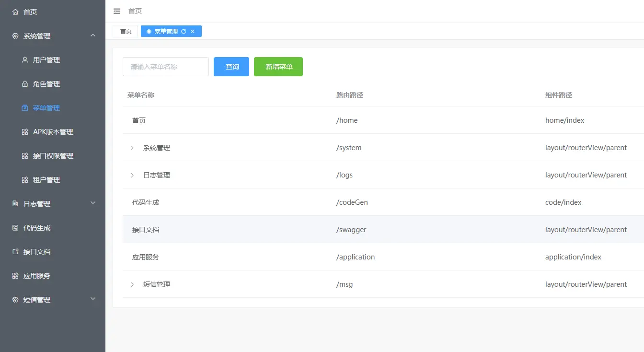Click the 请输入菜单名称 input field

pyautogui.click(x=165, y=67)
